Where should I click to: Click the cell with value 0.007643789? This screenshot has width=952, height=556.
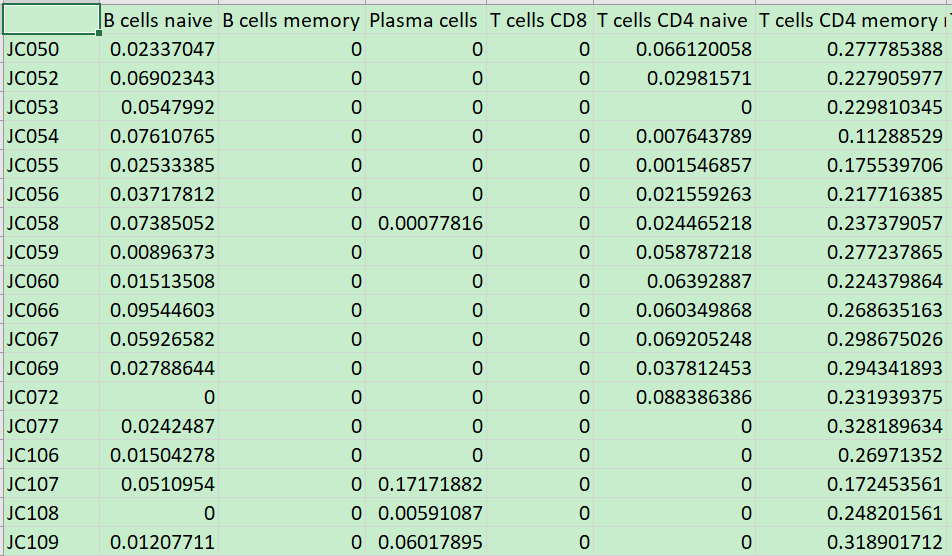click(674, 137)
